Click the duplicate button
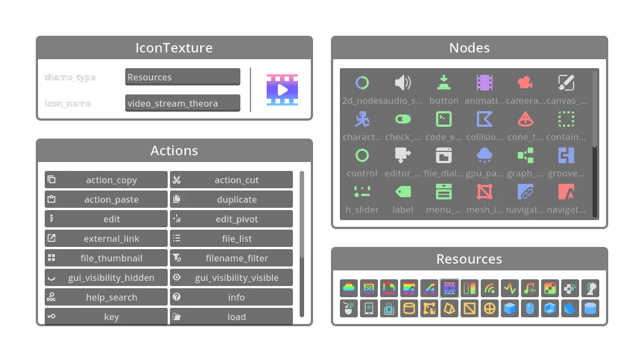Viewport: 644px width, 362px height. pyautogui.click(x=231, y=199)
